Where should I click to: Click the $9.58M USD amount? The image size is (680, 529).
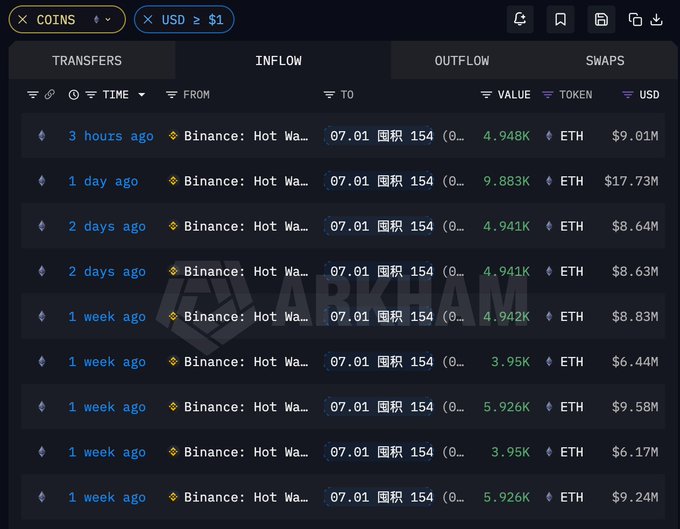pyautogui.click(x=635, y=407)
